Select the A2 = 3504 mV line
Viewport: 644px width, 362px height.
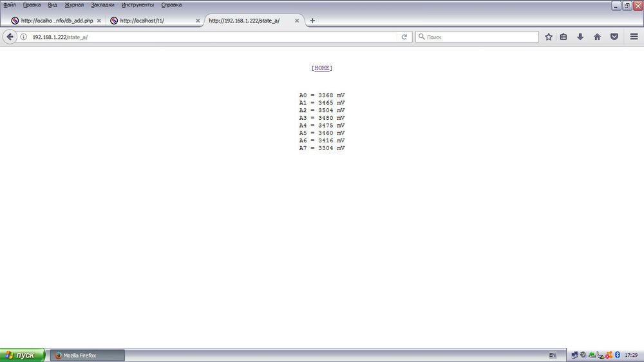point(321,110)
